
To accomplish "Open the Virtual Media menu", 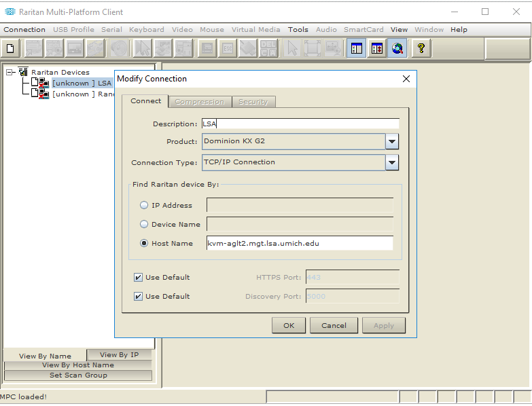I will click(x=256, y=29).
